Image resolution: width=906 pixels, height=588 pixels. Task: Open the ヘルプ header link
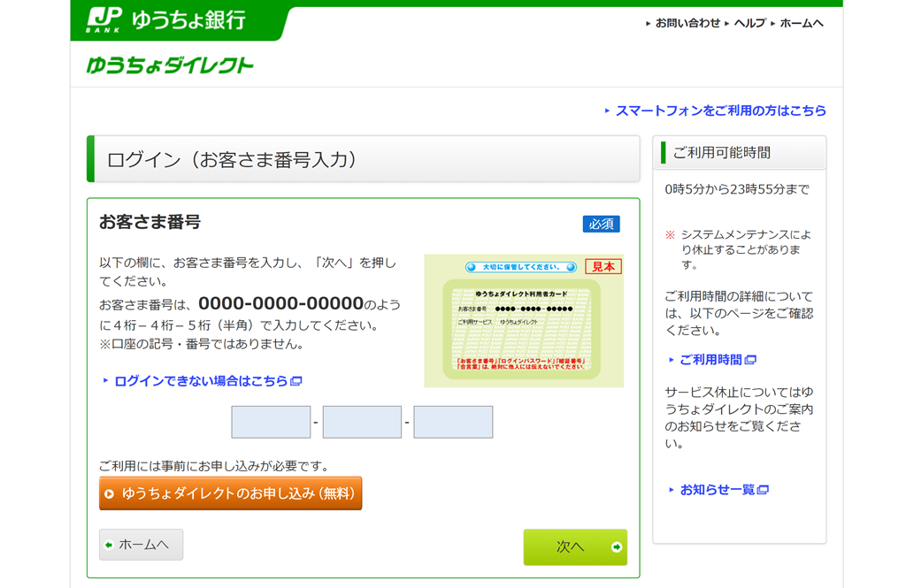[749, 23]
